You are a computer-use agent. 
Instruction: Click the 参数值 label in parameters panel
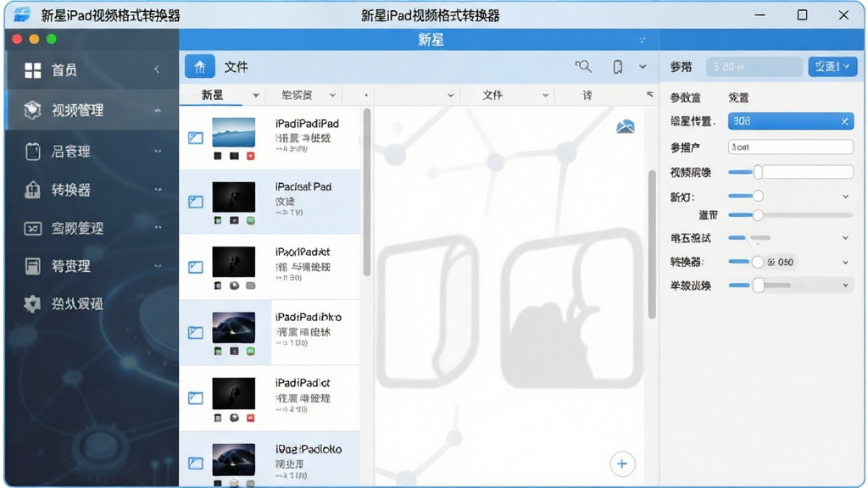pyautogui.click(x=685, y=98)
